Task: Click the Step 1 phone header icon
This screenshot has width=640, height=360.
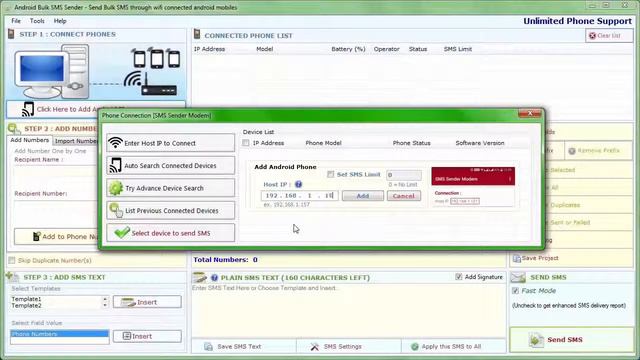Action: pos(11,34)
